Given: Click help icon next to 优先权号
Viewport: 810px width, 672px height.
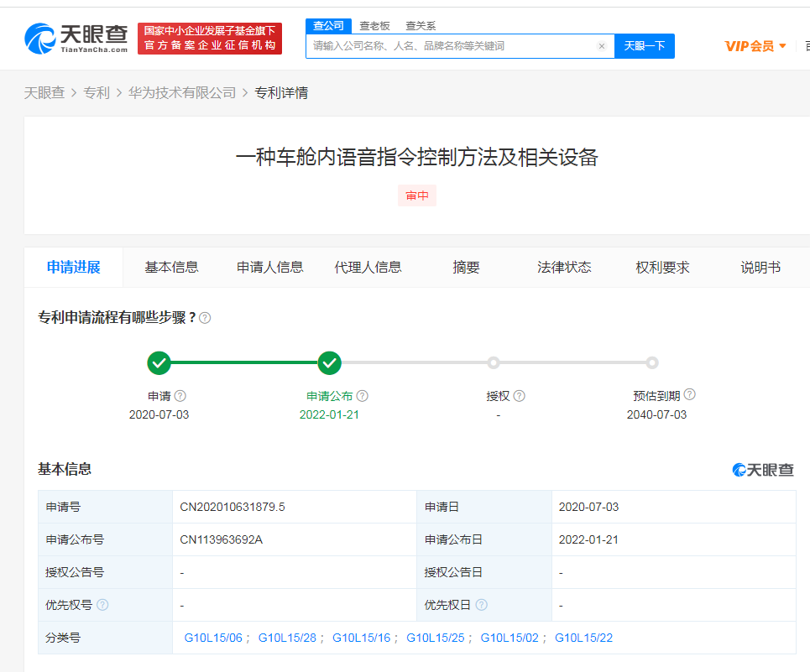Looking at the screenshot, I should (x=102, y=604).
